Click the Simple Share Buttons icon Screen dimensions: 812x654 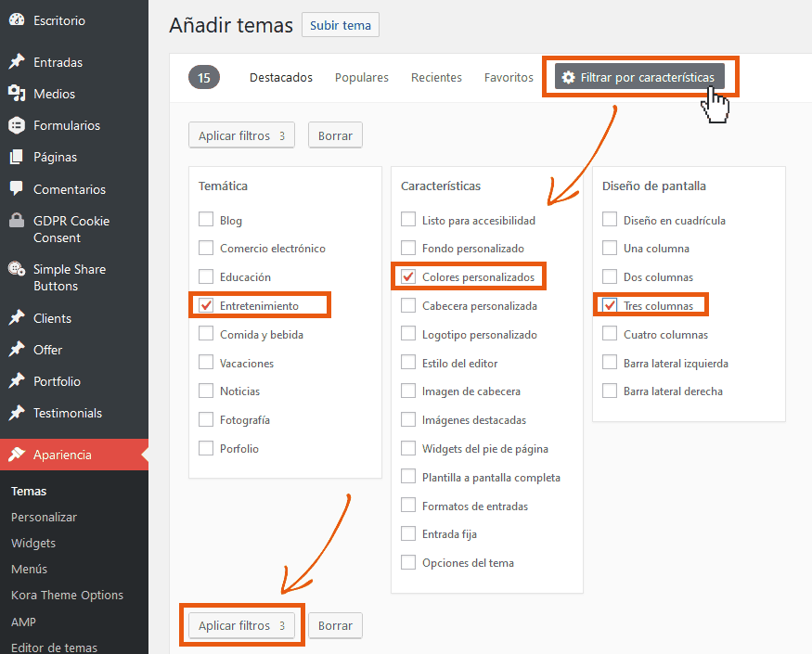(17, 269)
